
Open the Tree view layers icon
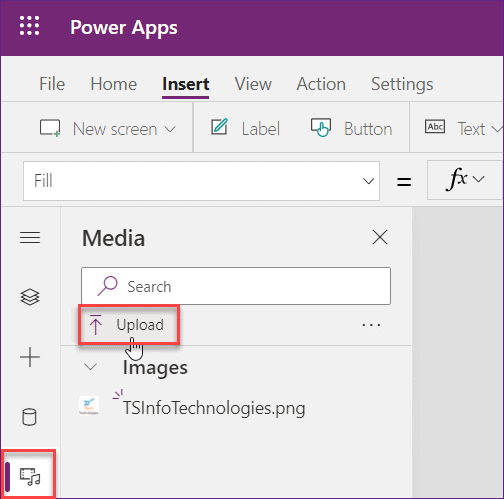tap(30, 297)
